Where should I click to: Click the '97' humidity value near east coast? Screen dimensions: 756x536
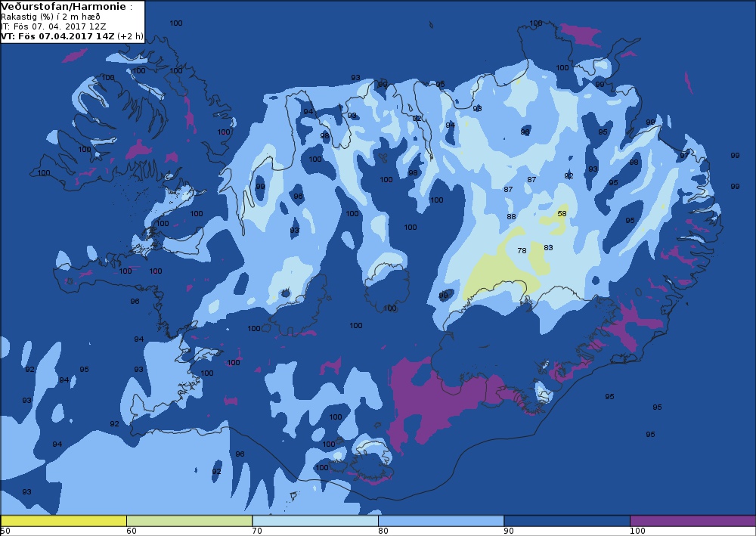tap(684, 156)
